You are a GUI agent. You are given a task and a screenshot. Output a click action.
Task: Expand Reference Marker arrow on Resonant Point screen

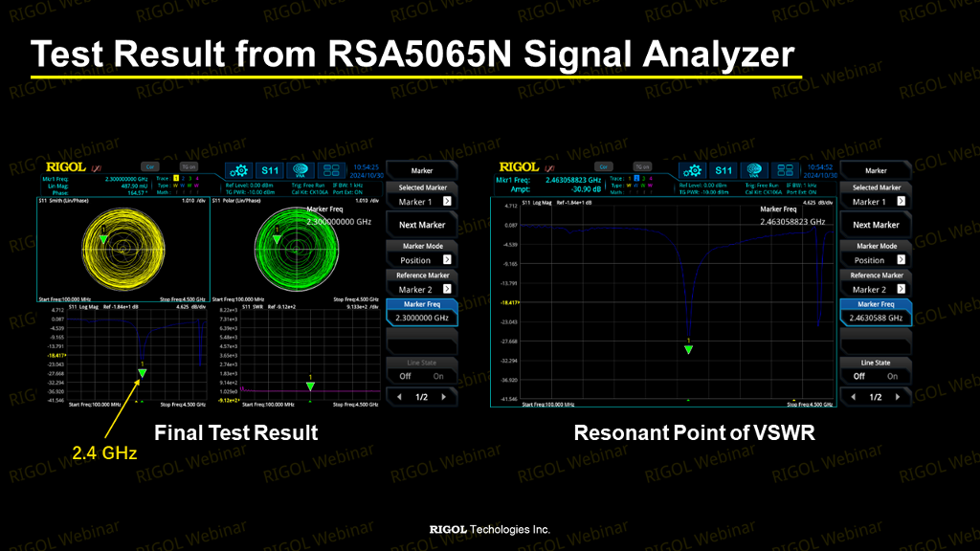(901, 289)
